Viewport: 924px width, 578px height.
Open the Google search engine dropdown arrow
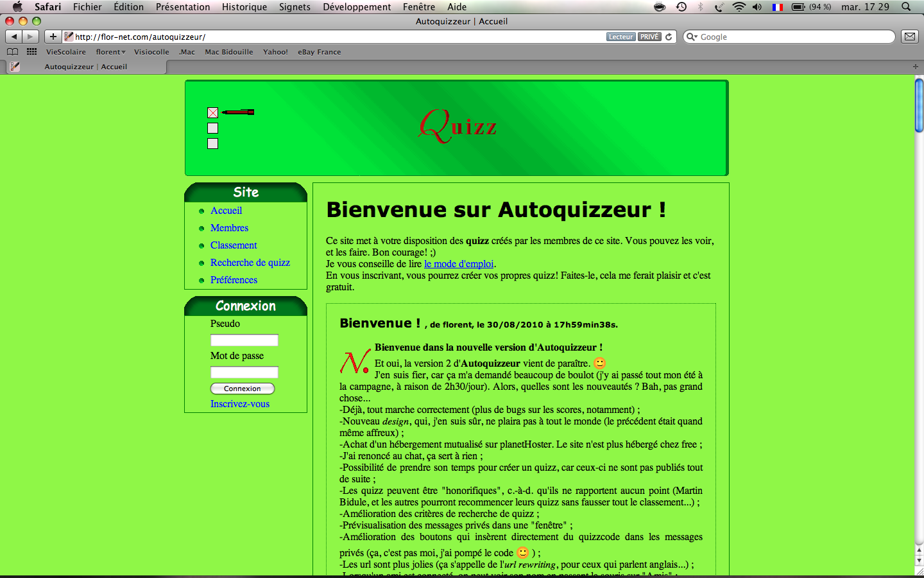click(692, 37)
